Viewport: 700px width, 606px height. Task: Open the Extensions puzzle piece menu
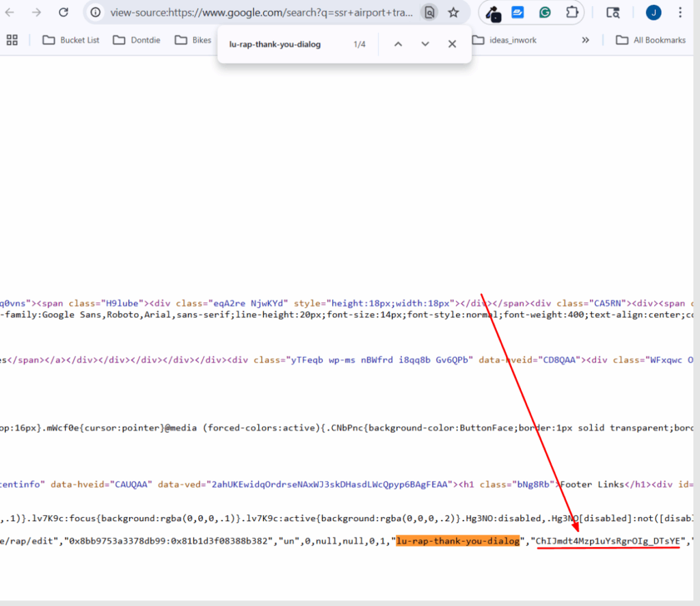(x=571, y=12)
